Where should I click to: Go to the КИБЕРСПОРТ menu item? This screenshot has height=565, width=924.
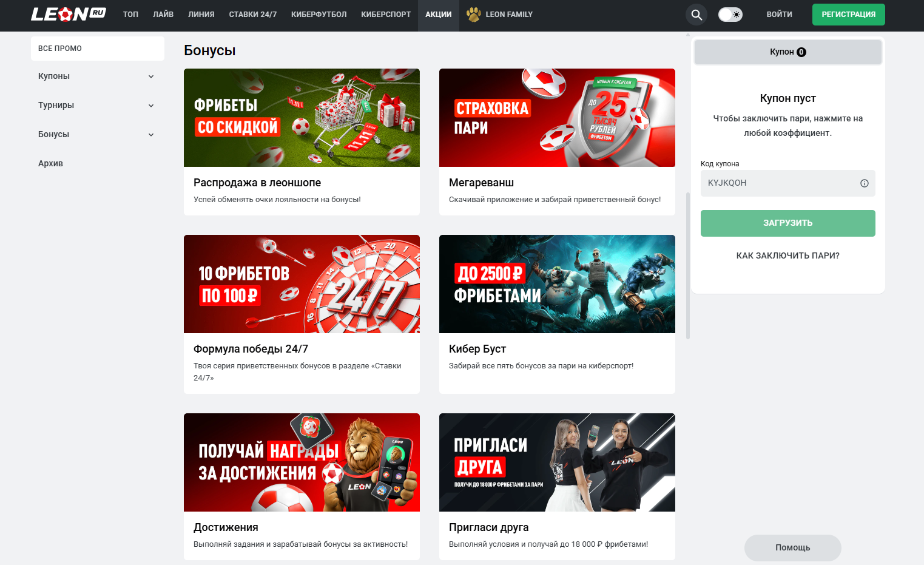[x=385, y=15]
